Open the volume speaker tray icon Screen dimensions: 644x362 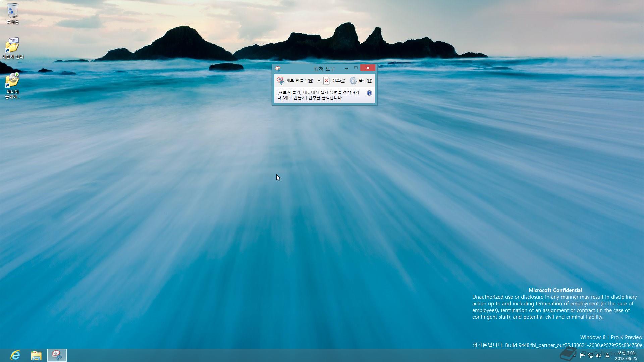click(x=598, y=356)
